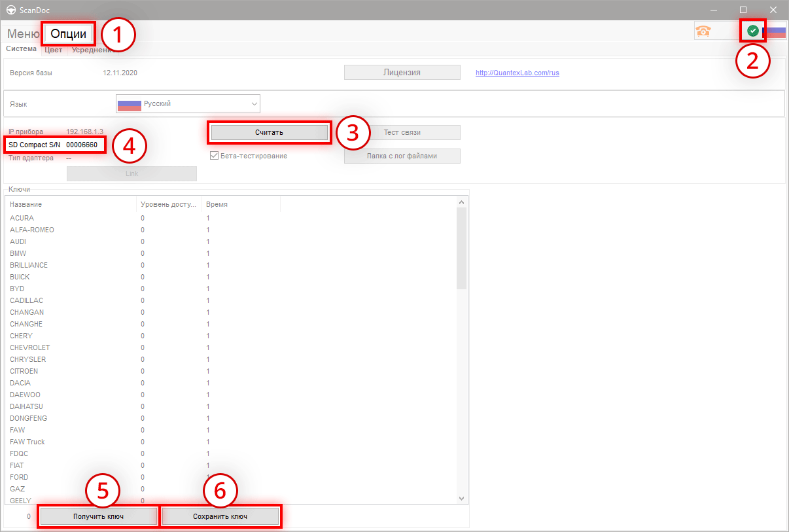Click the Сохранить ключ button
Viewport: 789px width, 532px height.
(220, 516)
